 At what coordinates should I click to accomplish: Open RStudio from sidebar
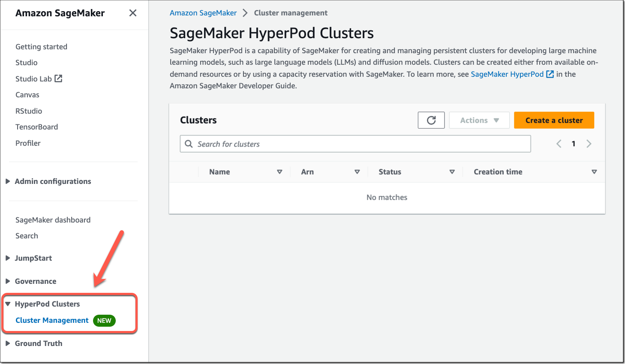29,111
